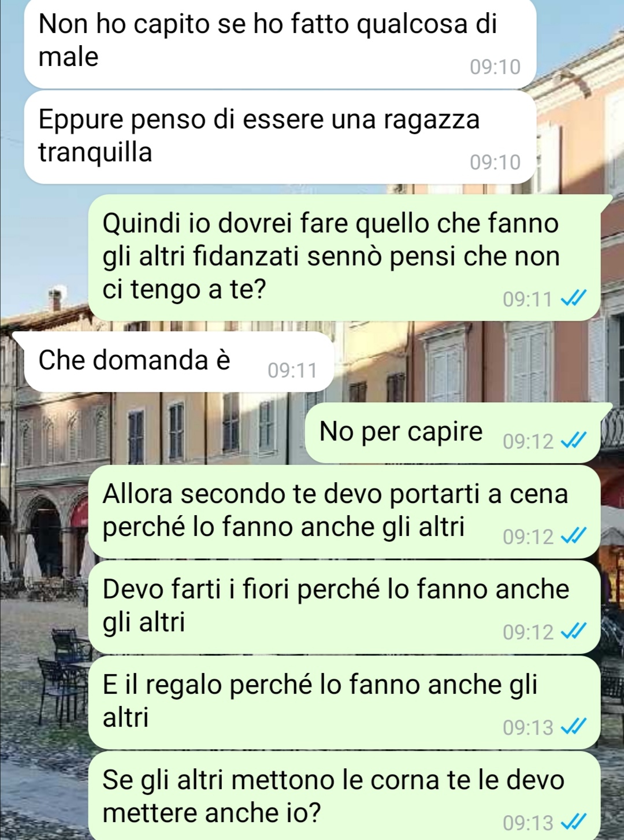Tap the read ticks on 'Devo farti i fiori' message

574,631
